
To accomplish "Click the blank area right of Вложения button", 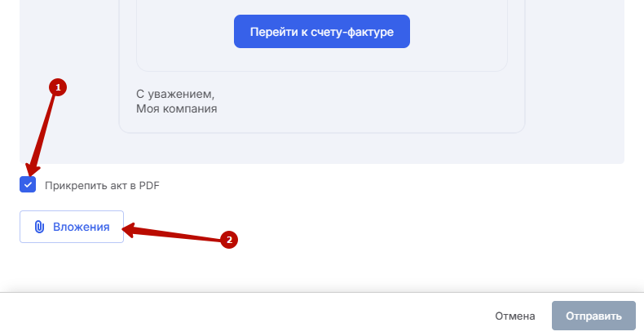I will pyautogui.click(x=367, y=228).
